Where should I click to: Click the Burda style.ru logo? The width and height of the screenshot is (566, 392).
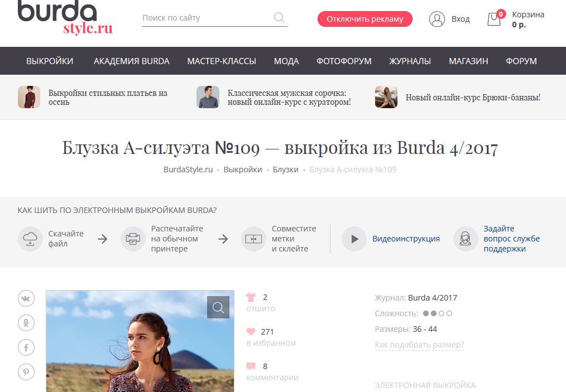point(65,18)
